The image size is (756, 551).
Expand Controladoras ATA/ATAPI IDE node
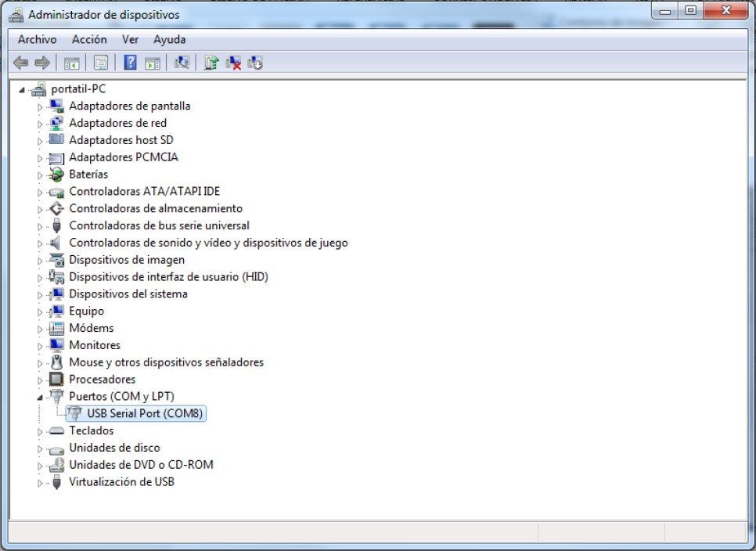tap(40, 193)
